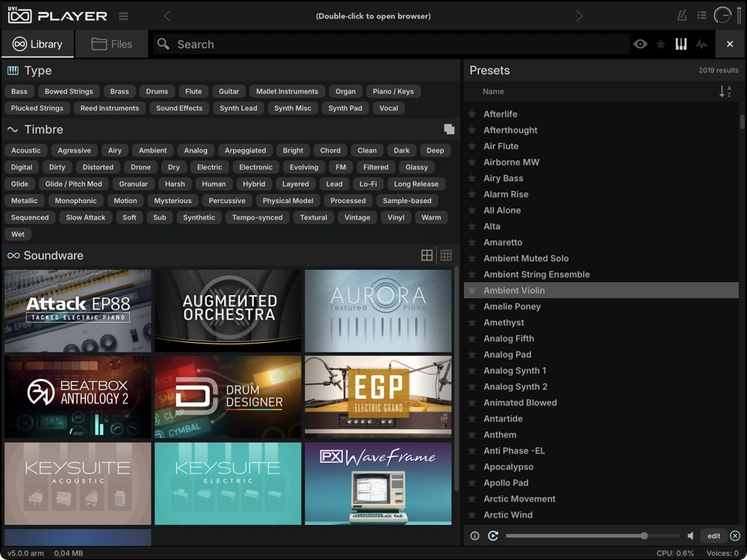Sort presets with A-Z arrow
This screenshot has height=560, width=747.
click(725, 91)
